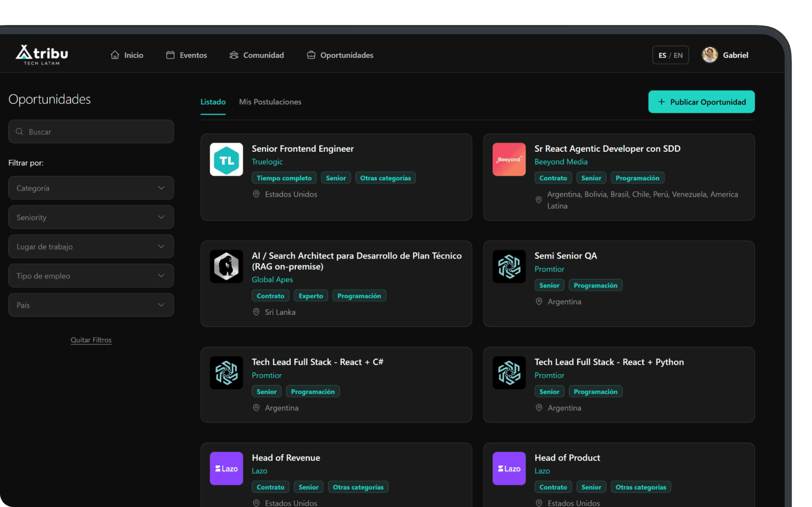This screenshot has height=507, width=812.
Task: Click the Promtior logo on React + Python card
Action: pyautogui.click(x=509, y=372)
